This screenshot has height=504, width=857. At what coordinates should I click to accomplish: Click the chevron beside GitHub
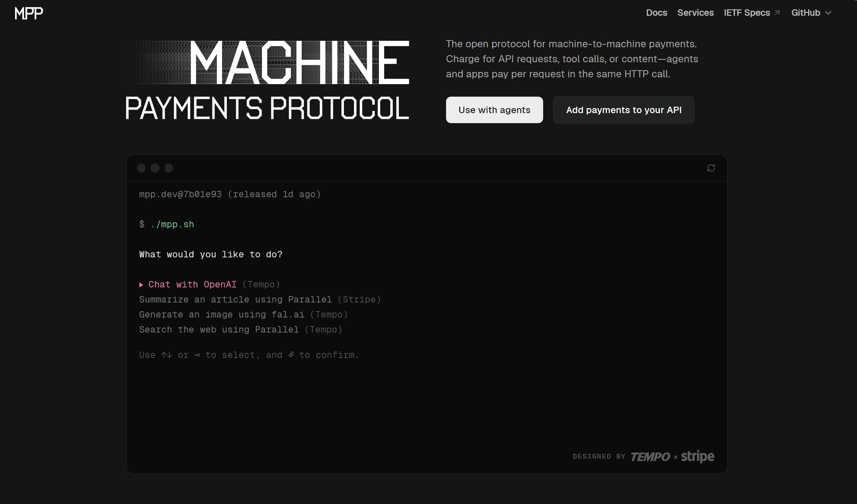coord(829,13)
